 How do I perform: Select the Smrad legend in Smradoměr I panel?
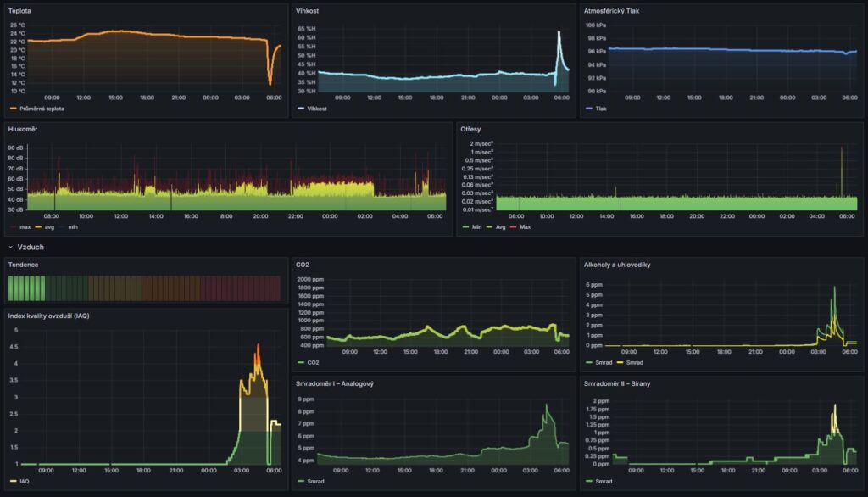(315, 482)
